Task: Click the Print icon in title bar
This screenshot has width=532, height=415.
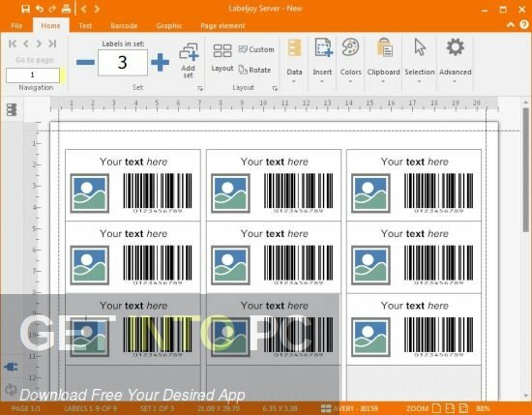Action: (66, 9)
